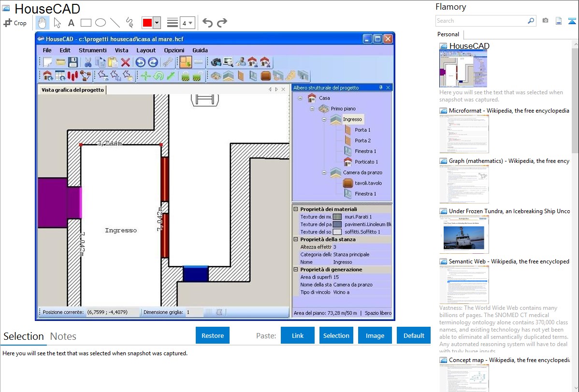Click the pavimenti.Linoleum texture swatch
This screenshot has width=579, height=392.
[x=337, y=224]
